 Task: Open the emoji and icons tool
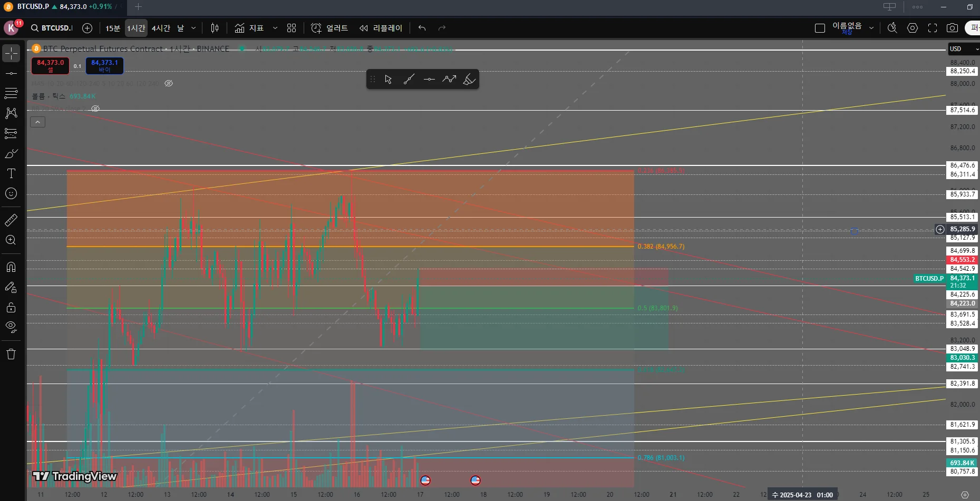(x=11, y=193)
